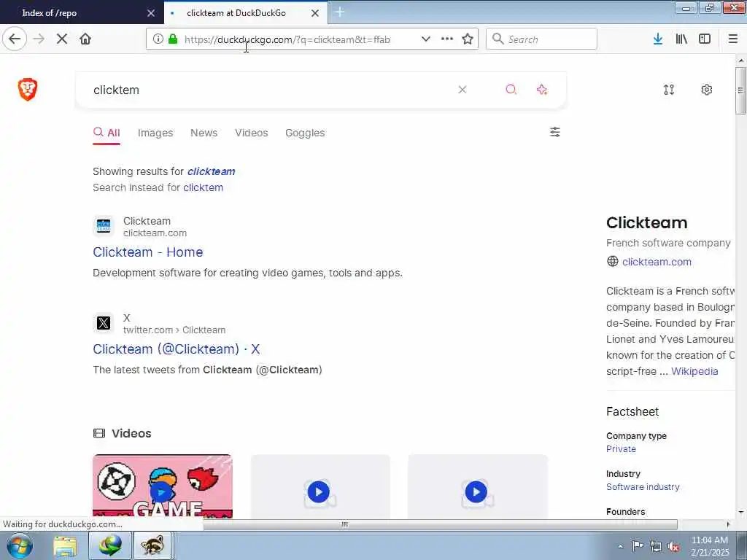The width and height of the screenshot is (747, 560).
Task: Click the green padlock security icon
Action: 173,39
